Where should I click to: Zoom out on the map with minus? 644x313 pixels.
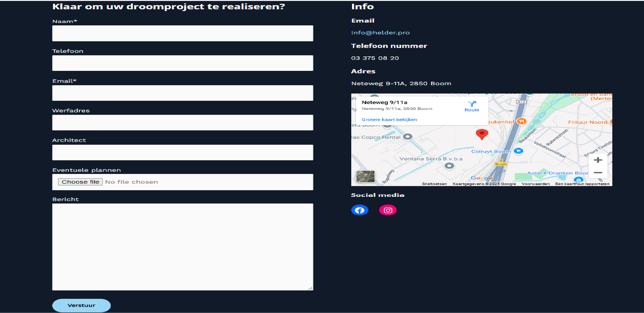[598, 173]
